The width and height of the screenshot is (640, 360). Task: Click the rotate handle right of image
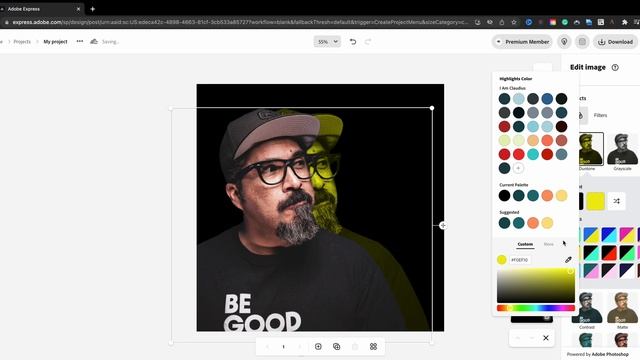[443, 225]
